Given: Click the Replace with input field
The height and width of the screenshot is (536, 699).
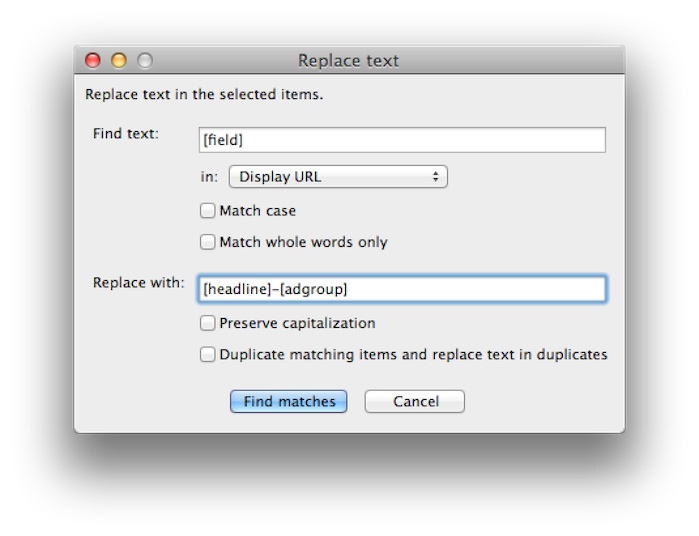Looking at the screenshot, I should 402,289.
